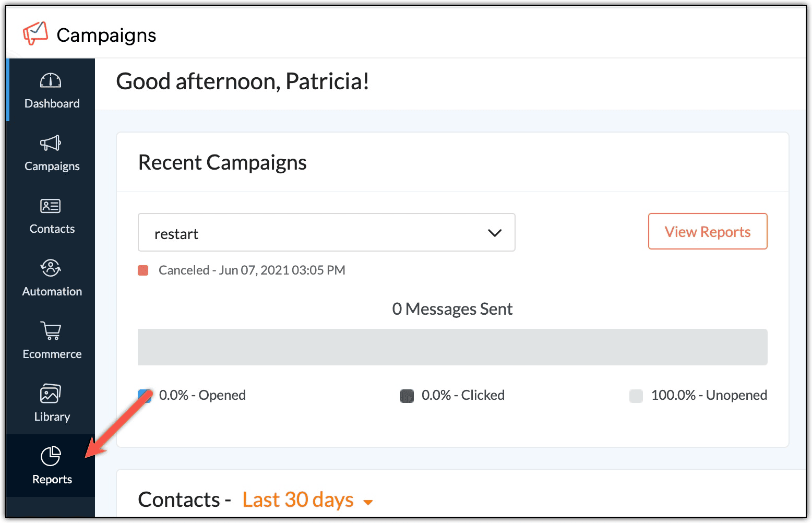Expand the restart campaign dropdown
Screen dimensions: 812x523
[326, 233]
